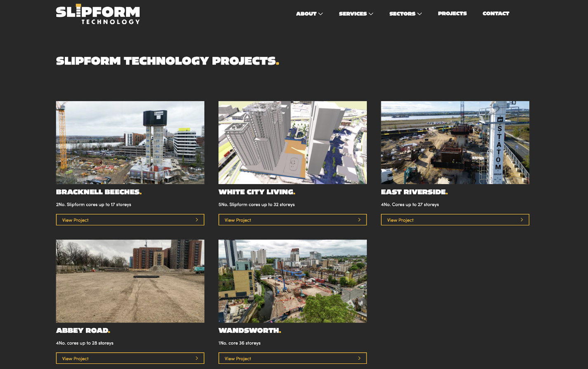Open the East Riverside project image

click(455, 142)
